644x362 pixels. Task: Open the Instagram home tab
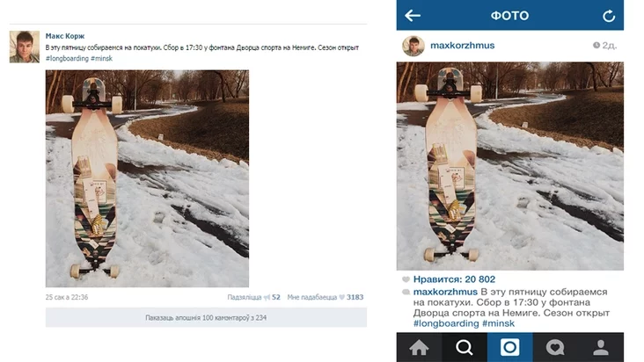point(419,348)
